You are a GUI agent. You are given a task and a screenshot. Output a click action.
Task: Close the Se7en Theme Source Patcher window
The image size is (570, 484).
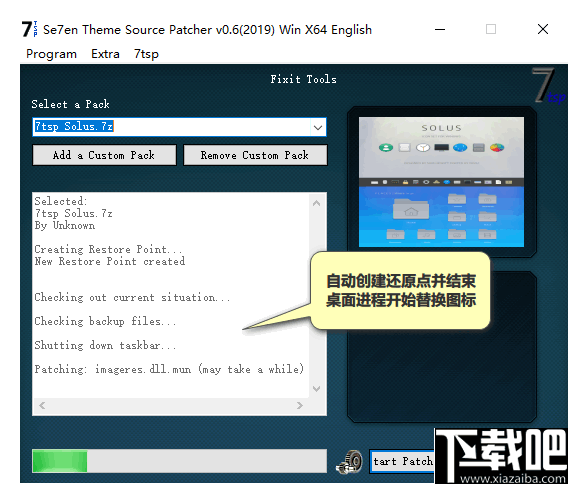[x=543, y=29]
